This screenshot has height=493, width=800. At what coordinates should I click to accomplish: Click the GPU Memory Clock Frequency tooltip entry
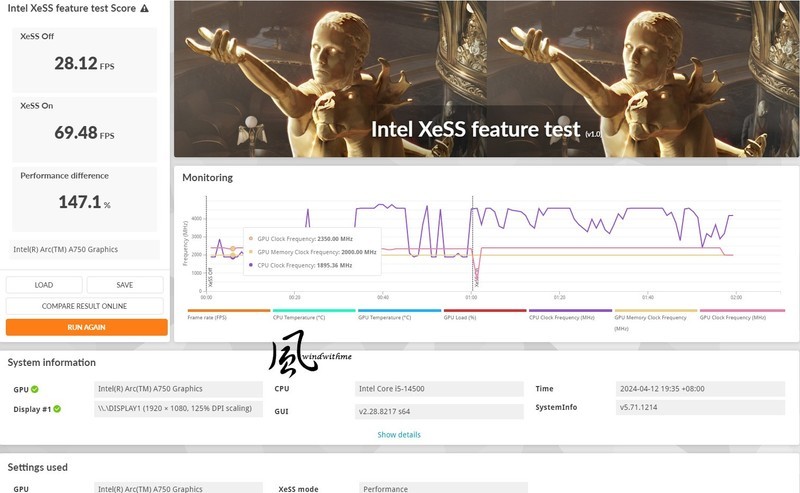pyautogui.click(x=312, y=252)
